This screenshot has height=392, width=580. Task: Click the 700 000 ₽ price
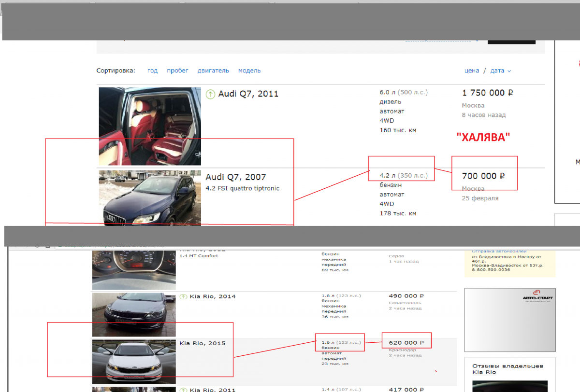[x=483, y=176]
